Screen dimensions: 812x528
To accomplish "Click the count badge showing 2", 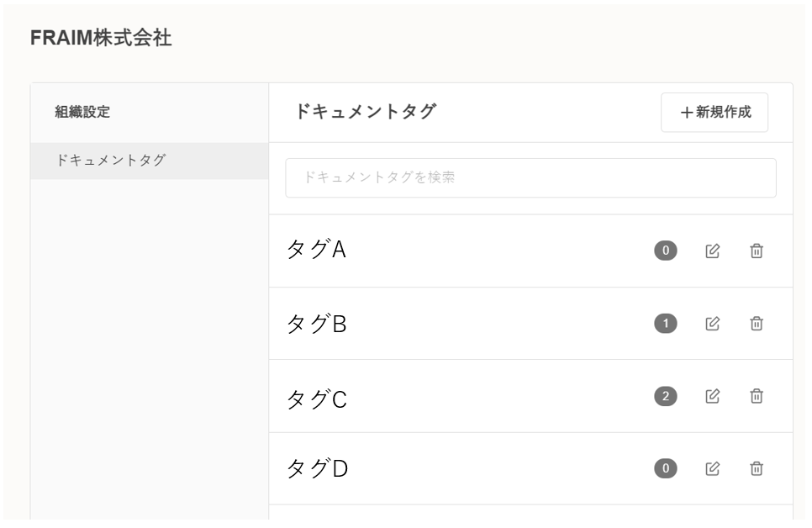I will point(665,395).
